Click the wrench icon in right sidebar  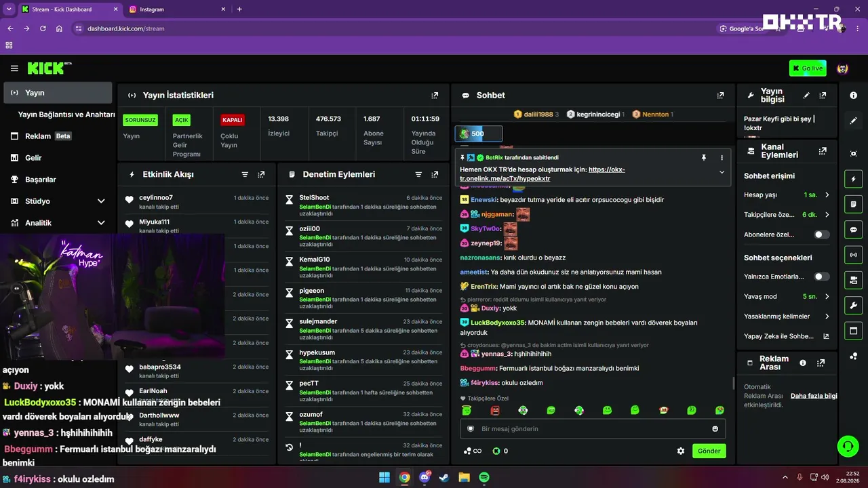(x=853, y=305)
